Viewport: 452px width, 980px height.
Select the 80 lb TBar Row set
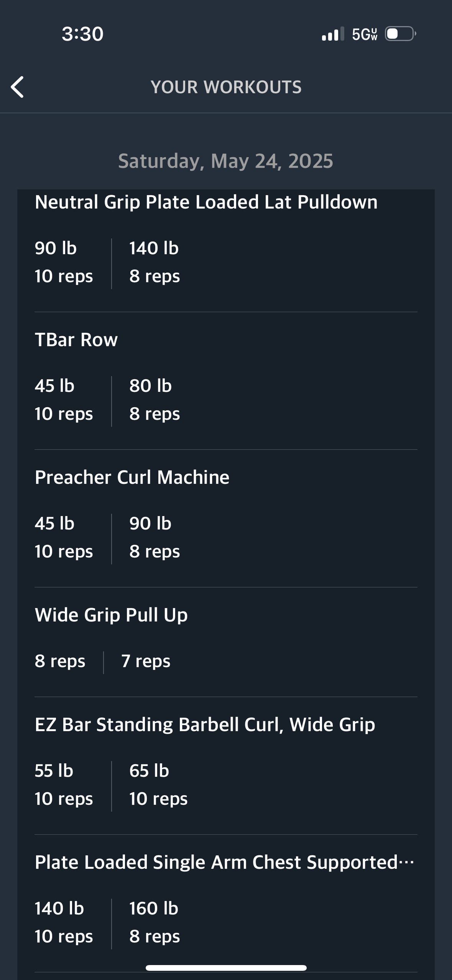pos(155,400)
